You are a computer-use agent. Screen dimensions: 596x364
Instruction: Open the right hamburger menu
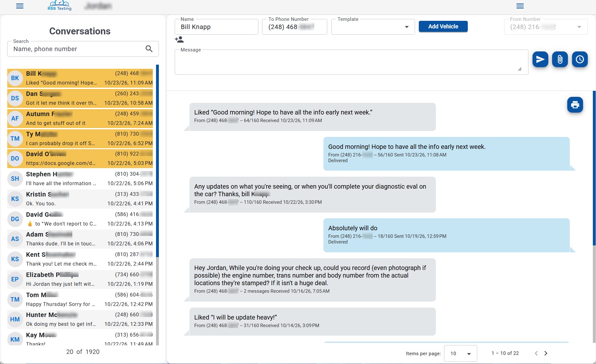click(520, 6)
